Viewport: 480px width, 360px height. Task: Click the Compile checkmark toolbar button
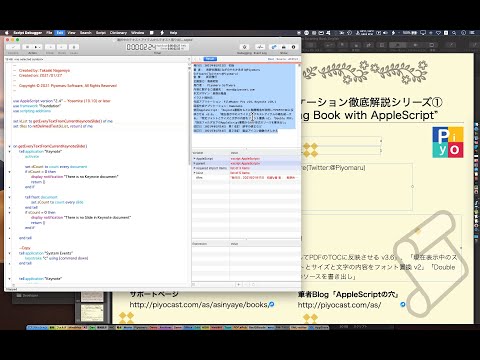point(13,47)
